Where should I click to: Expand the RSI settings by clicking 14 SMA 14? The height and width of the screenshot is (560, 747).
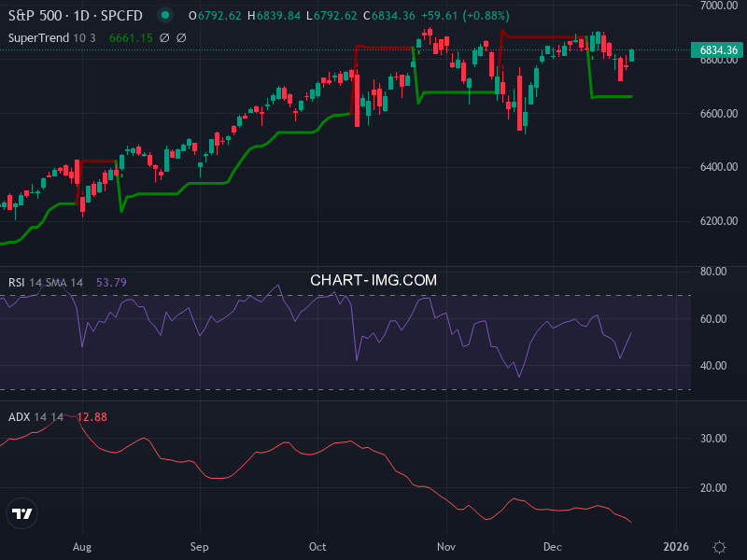56,282
